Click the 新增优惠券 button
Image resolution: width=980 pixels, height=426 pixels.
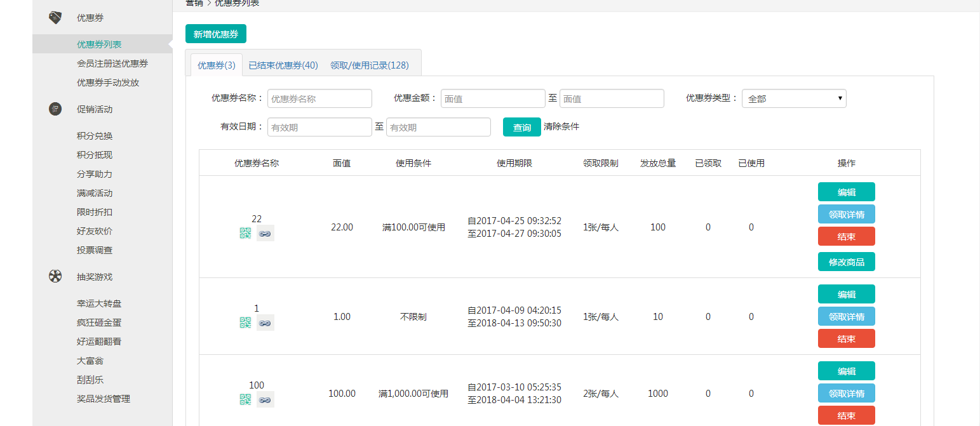click(215, 34)
